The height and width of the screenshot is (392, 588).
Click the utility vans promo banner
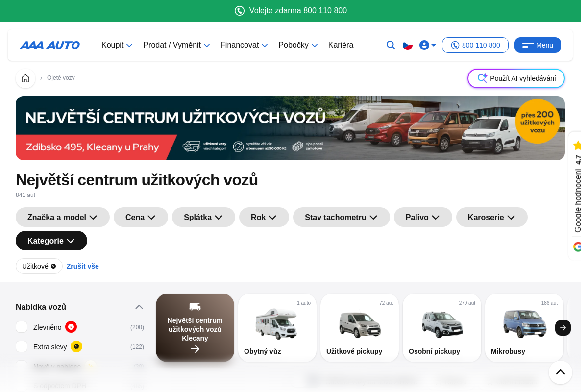tap(290, 128)
